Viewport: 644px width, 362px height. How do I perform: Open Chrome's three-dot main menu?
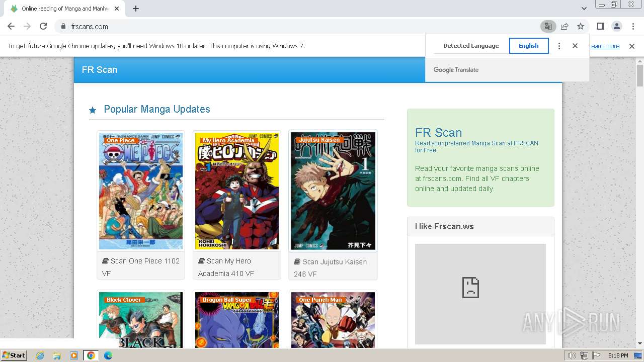click(633, 26)
